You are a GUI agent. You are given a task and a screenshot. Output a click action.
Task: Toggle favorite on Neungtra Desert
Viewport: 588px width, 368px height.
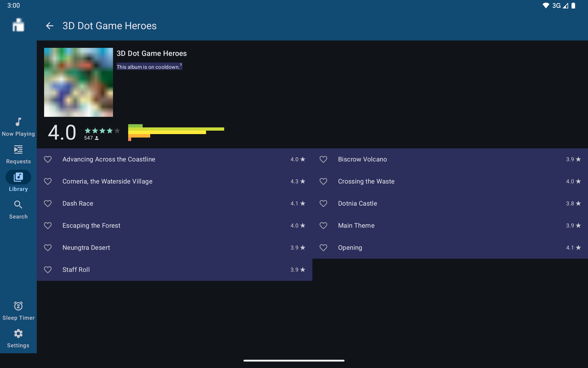tap(48, 247)
